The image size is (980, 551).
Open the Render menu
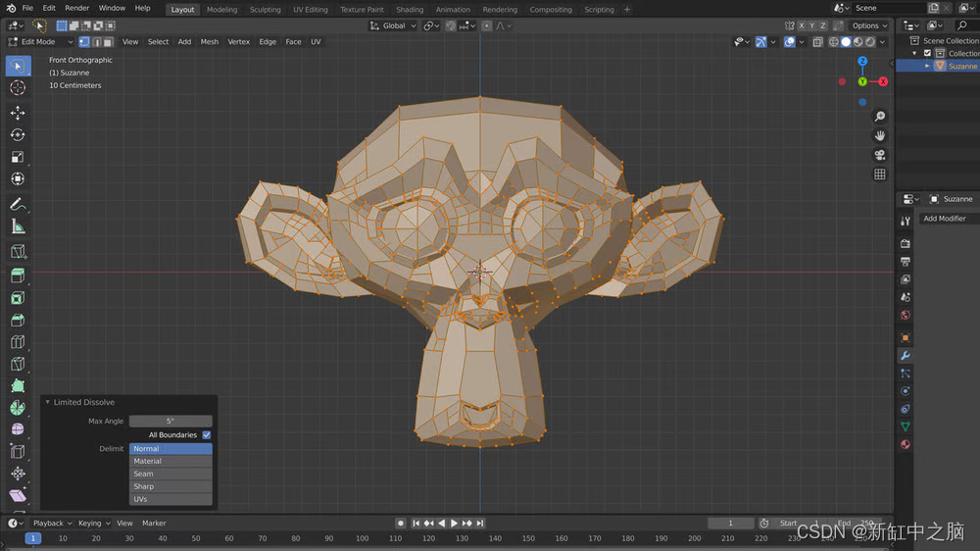pyautogui.click(x=76, y=8)
